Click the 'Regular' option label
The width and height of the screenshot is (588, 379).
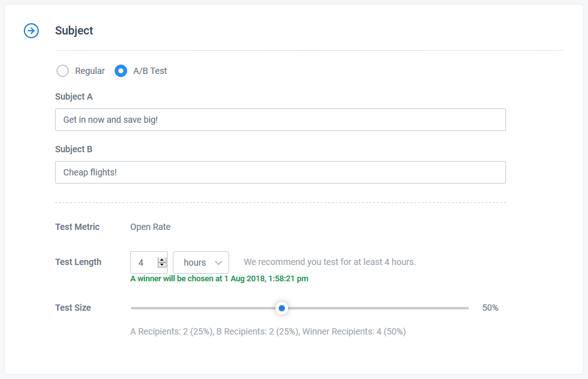point(90,71)
